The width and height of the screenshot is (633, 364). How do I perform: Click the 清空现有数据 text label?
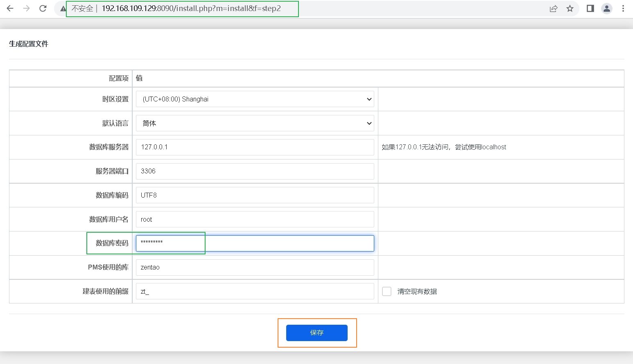pos(417,291)
